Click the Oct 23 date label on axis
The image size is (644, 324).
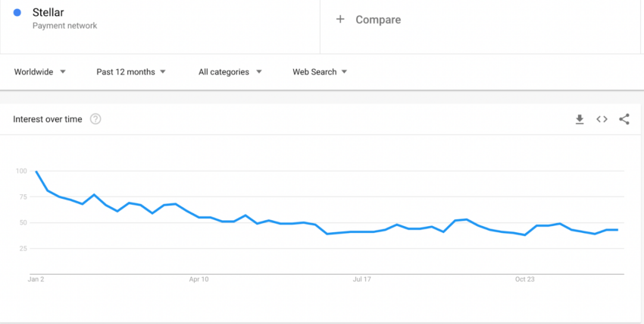[525, 279]
